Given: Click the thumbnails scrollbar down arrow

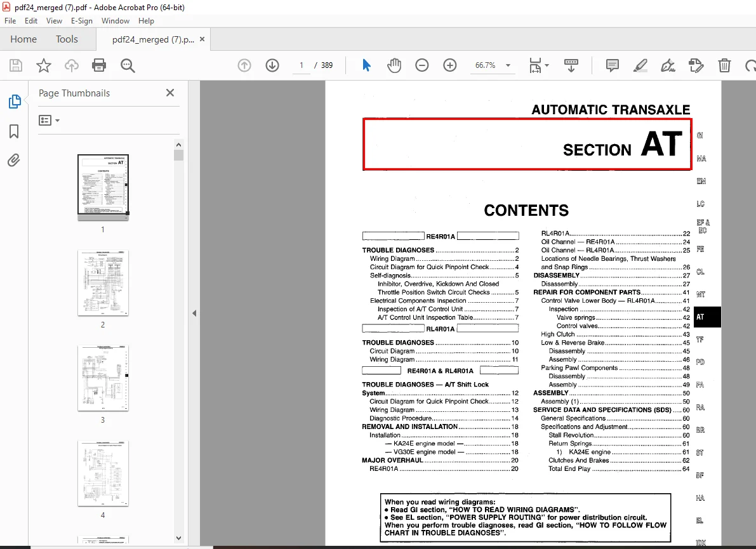Looking at the screenshot, I should tap(178, 538).
